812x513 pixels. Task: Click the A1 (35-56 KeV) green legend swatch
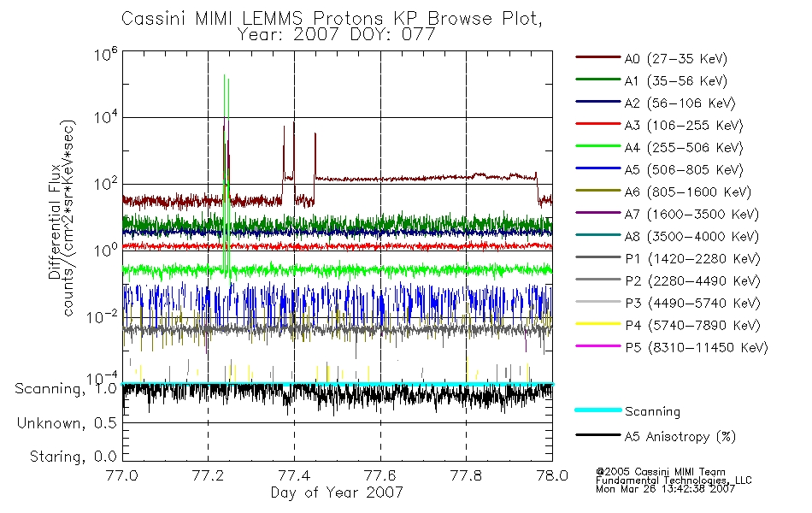[x=597, y=80]
